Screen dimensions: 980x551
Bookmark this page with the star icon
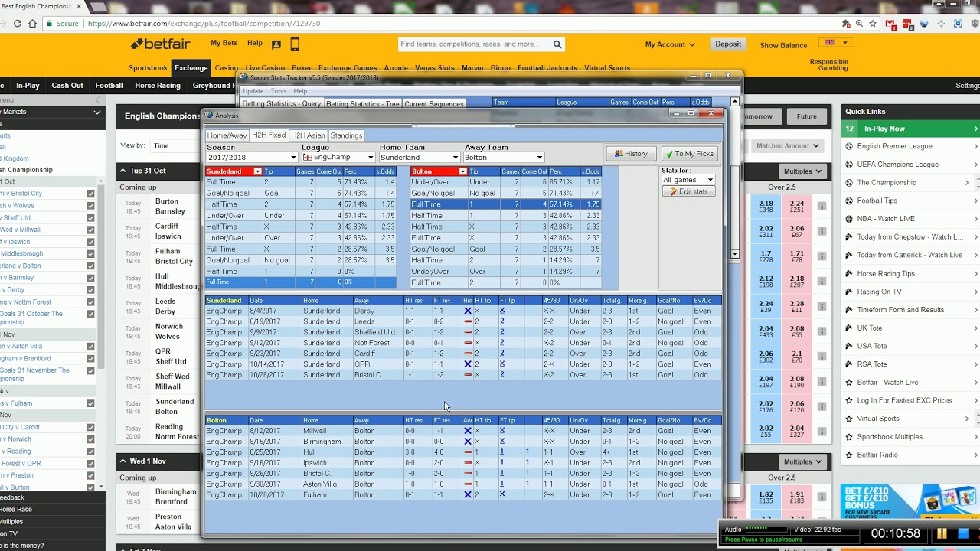click(x=873, y=24)
